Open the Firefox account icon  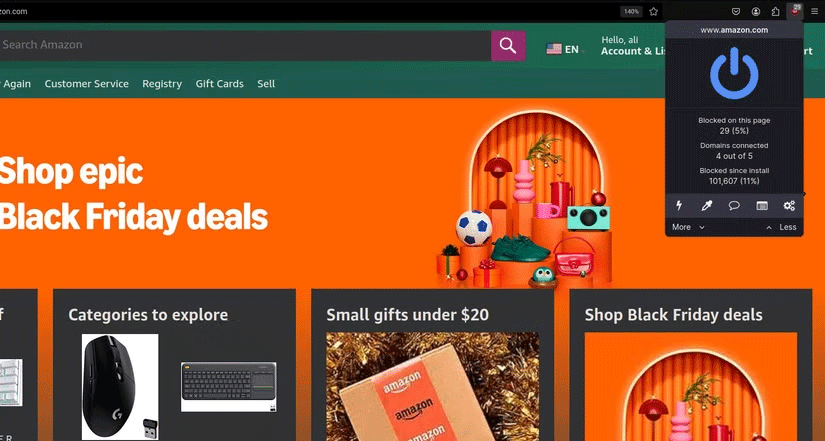tap(756, 12)
